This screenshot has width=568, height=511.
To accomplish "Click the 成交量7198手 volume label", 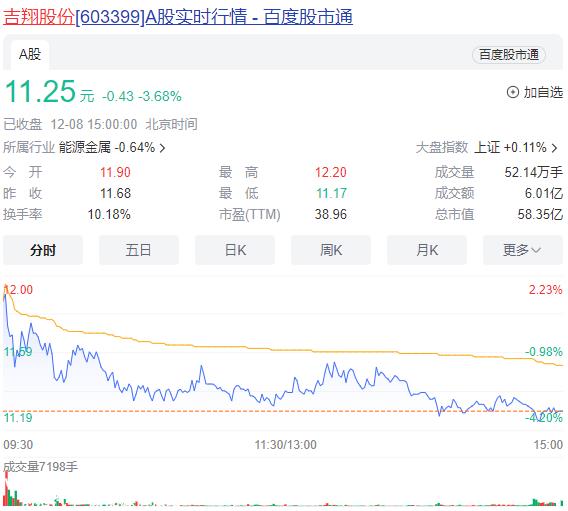I will click(41, 466).
